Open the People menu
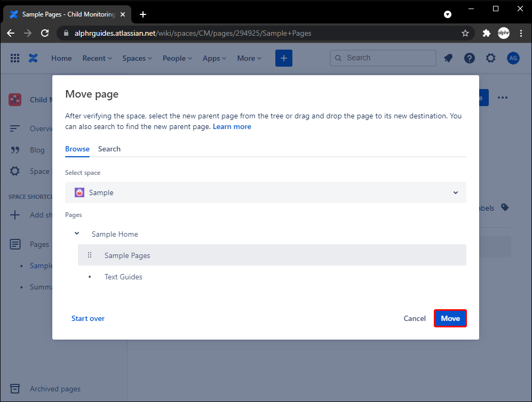This screenshot has height=402, width=532. 177,58
